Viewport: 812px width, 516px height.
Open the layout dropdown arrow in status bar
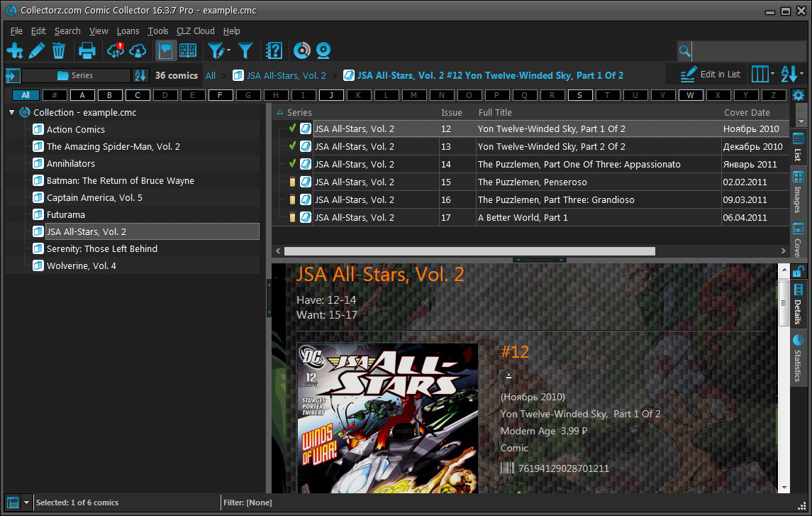26,503
